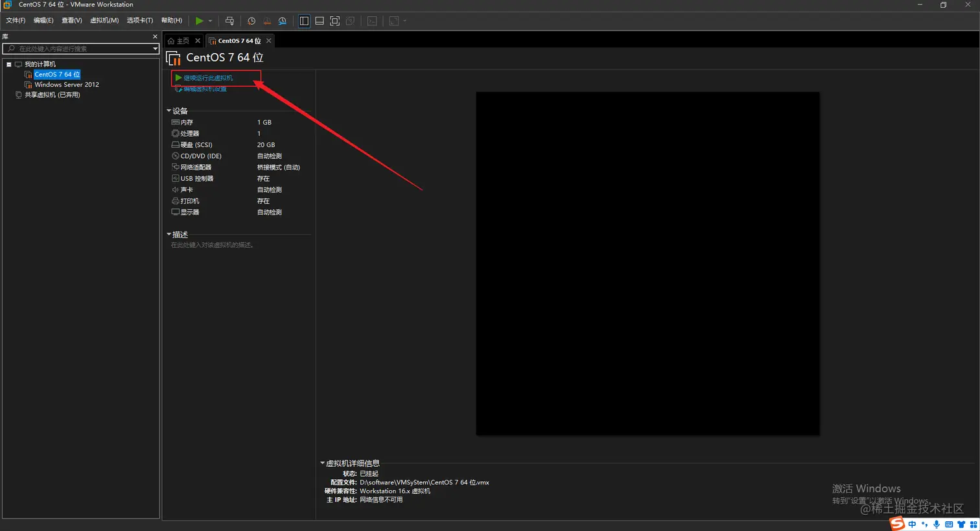This screenshot has width=980, height=531.
Task: Collapse the 我的计算机 tree node
Action: point(9,64)
